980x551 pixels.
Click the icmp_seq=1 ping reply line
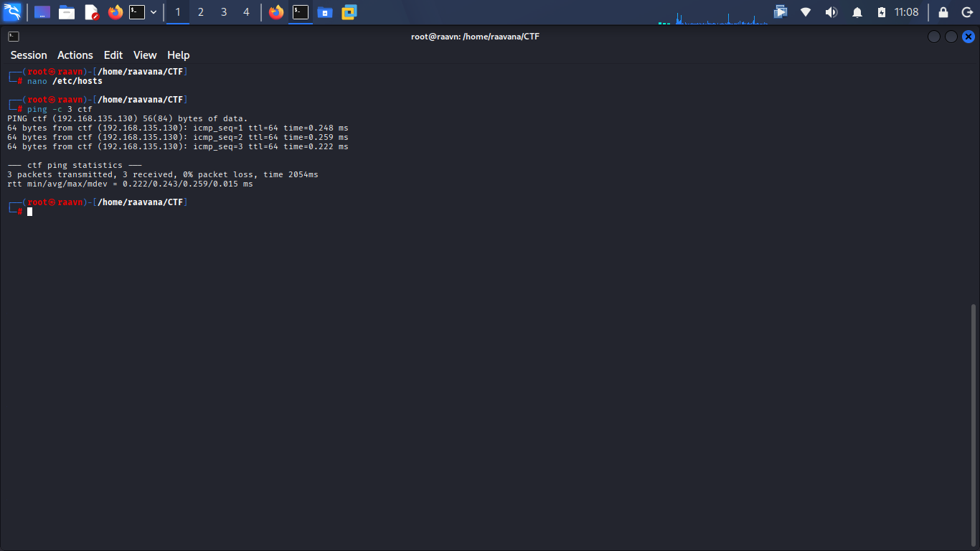(x=178, y=128)
